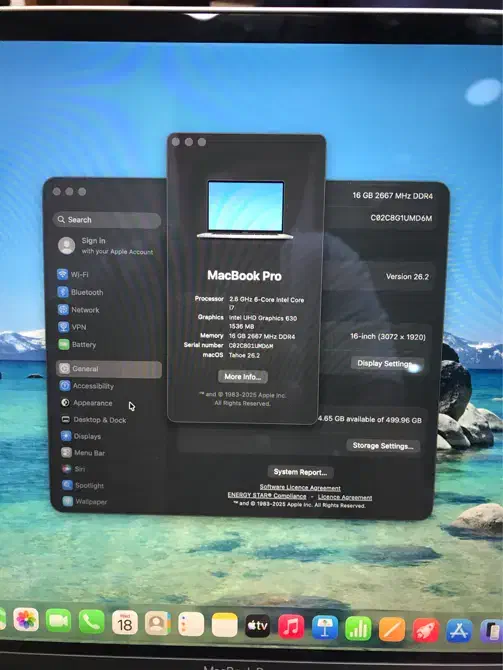
Task: Open Siri settings in sidebar
Action: [x=74, y=469]
